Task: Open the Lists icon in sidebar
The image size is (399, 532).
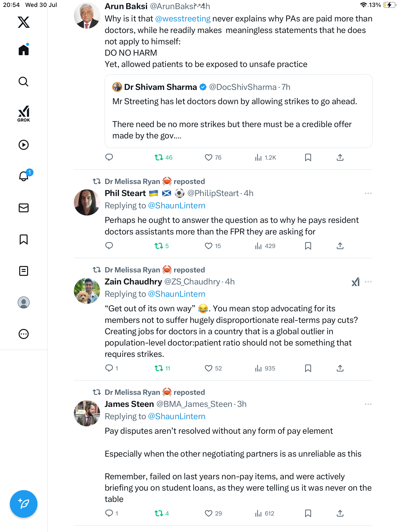Action: tap(24, 271)
